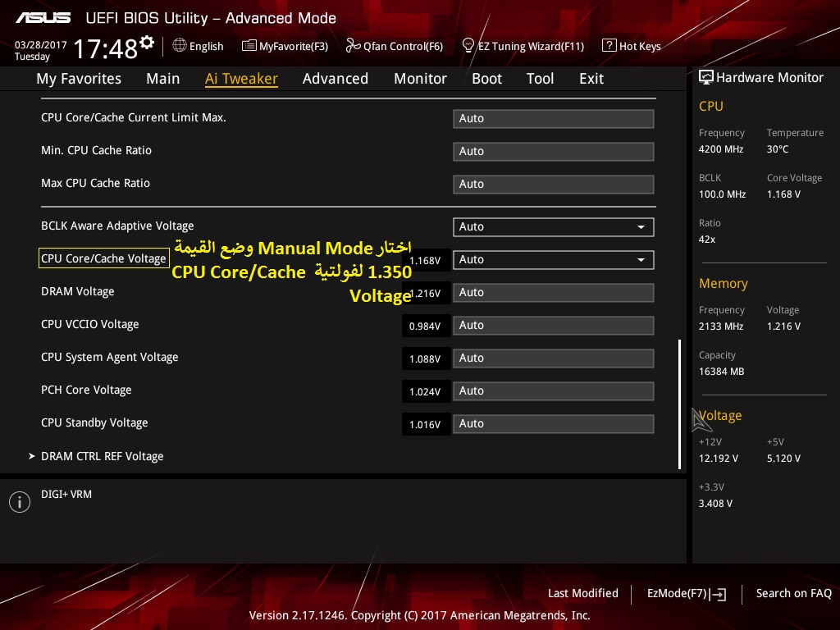Switch to EzMode(F7)
The height and width of the screenshot is (630, 840).
[x=677, y=593]
